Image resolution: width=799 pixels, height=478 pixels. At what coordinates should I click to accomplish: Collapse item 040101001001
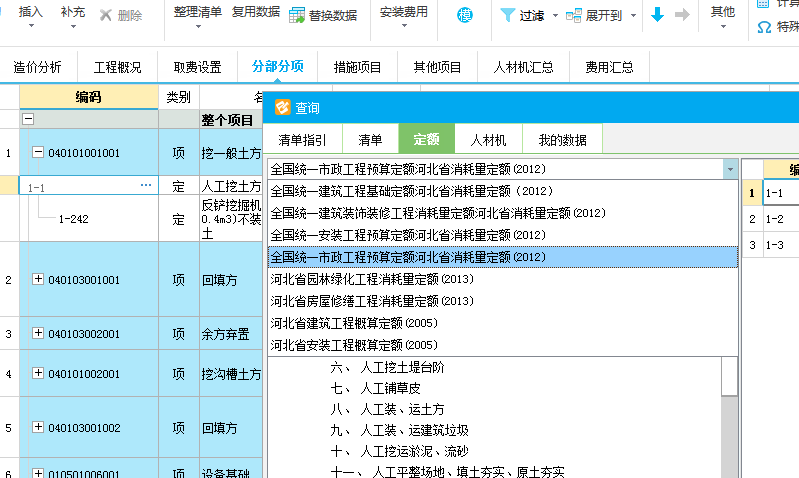click(38, 152)
